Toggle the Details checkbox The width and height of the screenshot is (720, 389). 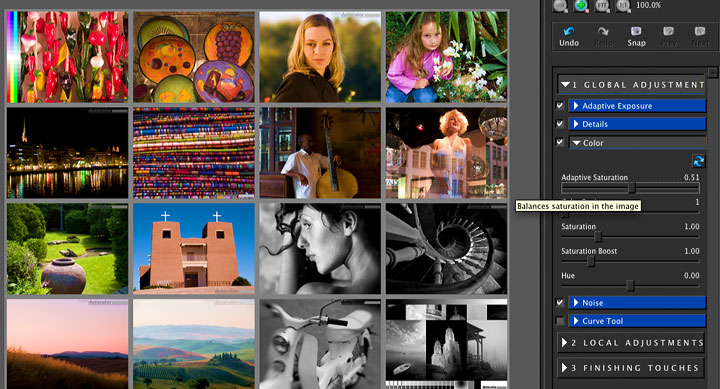click(559, 124)
